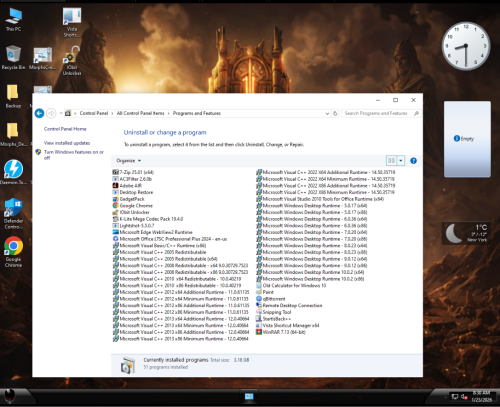This screenshot has width=500, height=407.
Task: Click Control Panel in the breadcrumb
Action: 94,113
